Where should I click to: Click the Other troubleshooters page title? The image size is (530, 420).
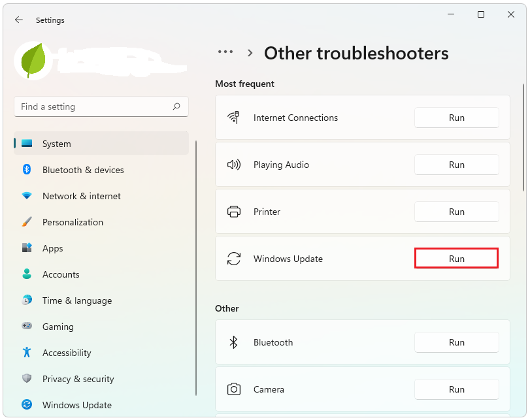click(356, 53)
